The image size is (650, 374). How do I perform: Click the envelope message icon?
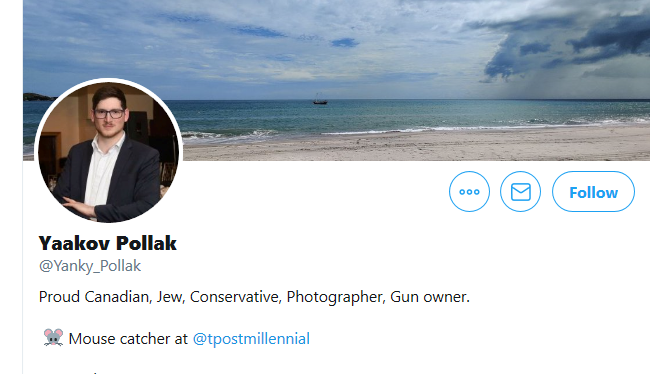coord(521,192)
